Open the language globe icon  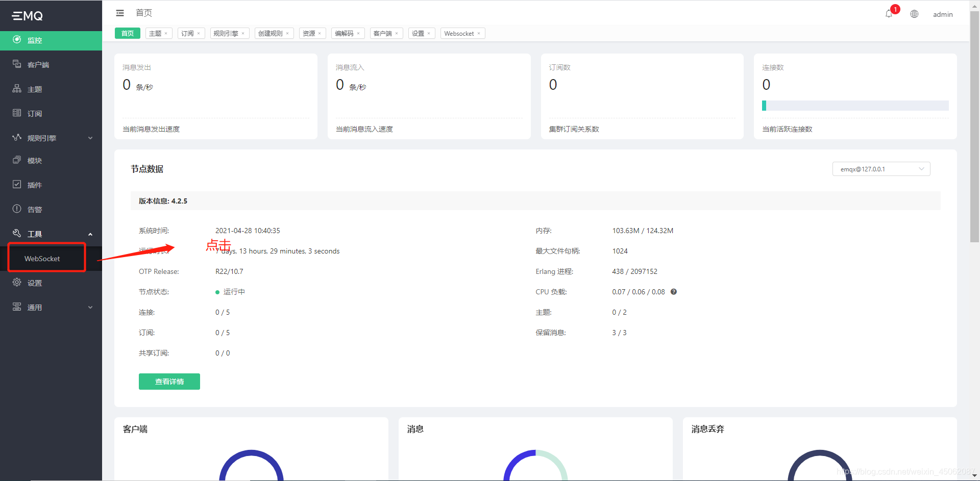point(914,14)
